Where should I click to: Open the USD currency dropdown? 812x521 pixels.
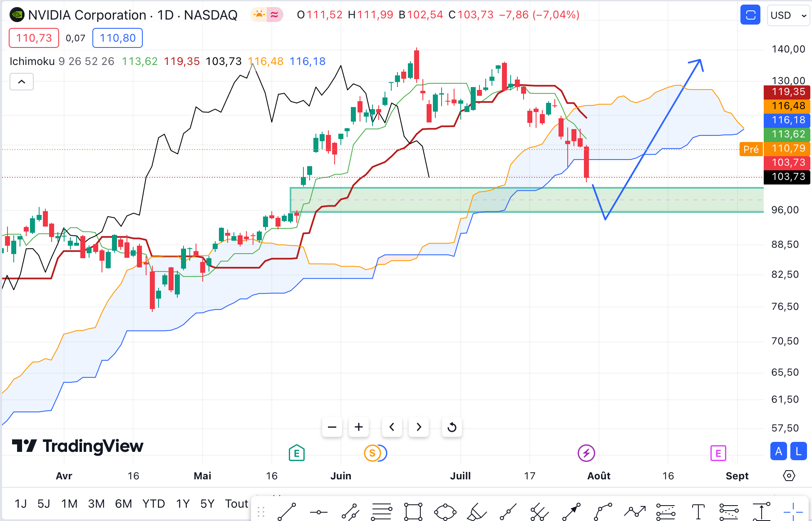[788, 15]
